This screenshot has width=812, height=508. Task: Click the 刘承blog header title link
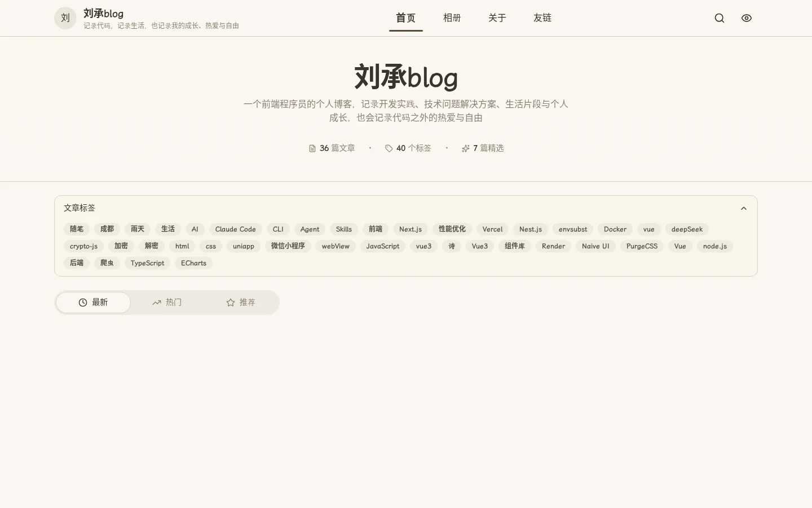[x=103, y=14]
